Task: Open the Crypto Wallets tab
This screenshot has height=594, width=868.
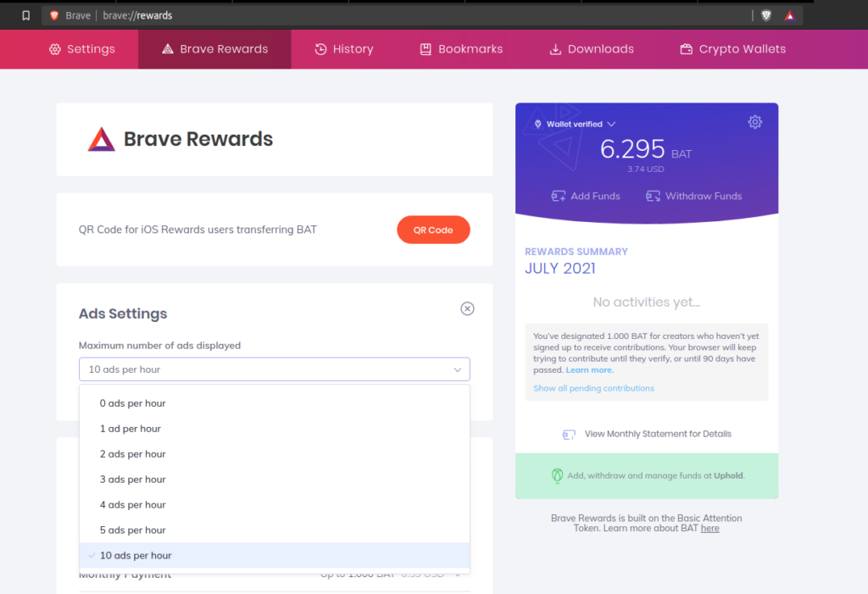Action: [732, 49]
